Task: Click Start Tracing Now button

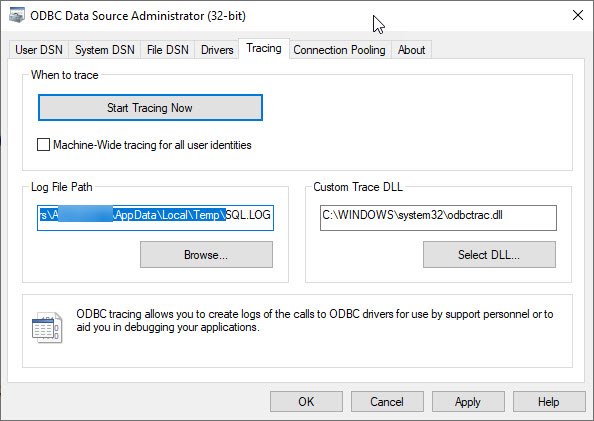Action: 150,108
